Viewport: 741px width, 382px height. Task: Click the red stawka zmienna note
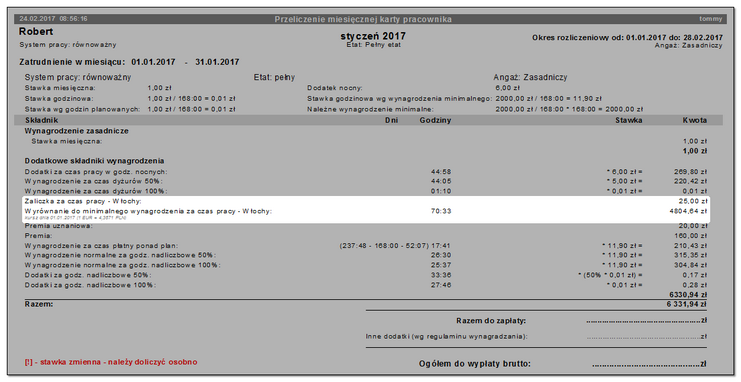pyautogui.click(x=111, y=362)
